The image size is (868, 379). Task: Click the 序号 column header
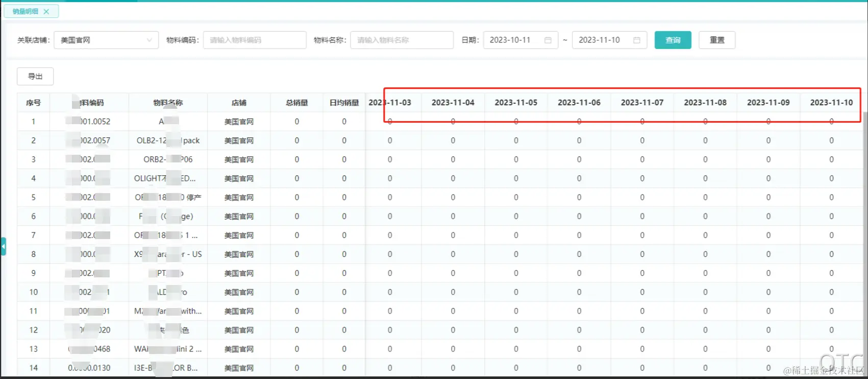[x=33, y=103]
